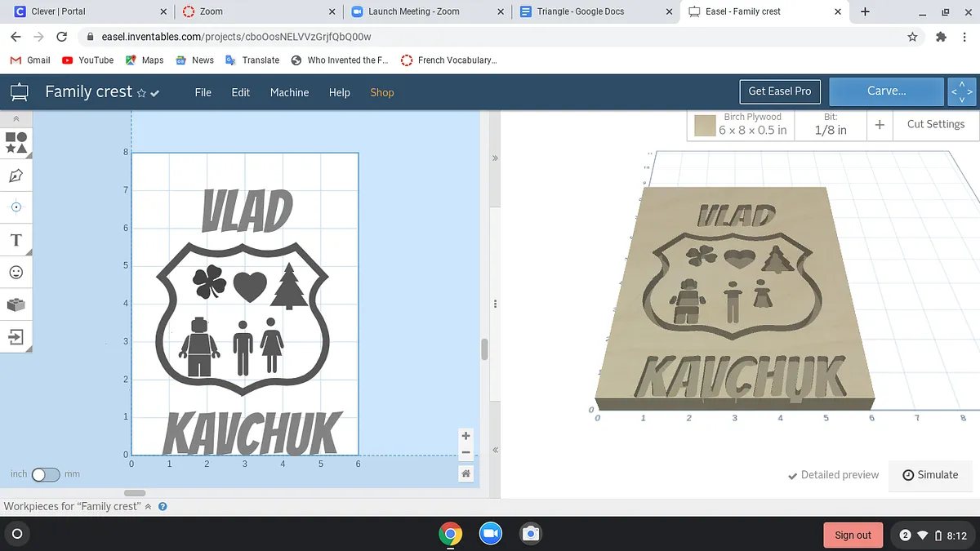The height and width of the screenshot is (551, 980).
Task: Star the Family crest project
Action: point(141,93)
